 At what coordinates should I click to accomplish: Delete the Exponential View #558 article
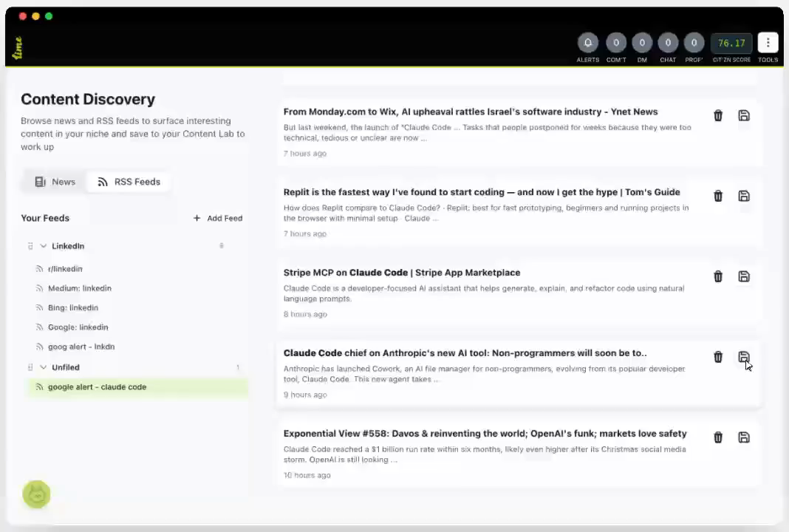[718, 438]
